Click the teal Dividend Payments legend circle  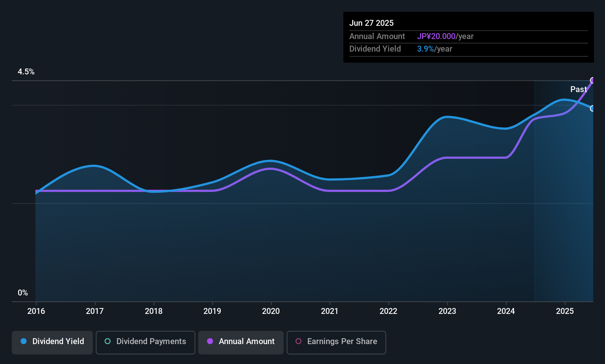[x=108, y=341]
